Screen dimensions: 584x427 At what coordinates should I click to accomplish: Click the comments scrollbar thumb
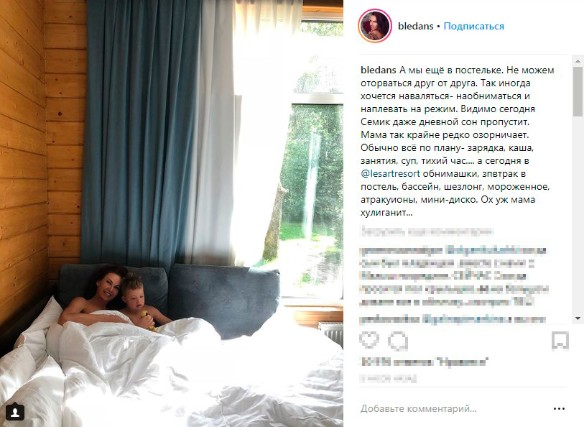click(x=578, y=92)
